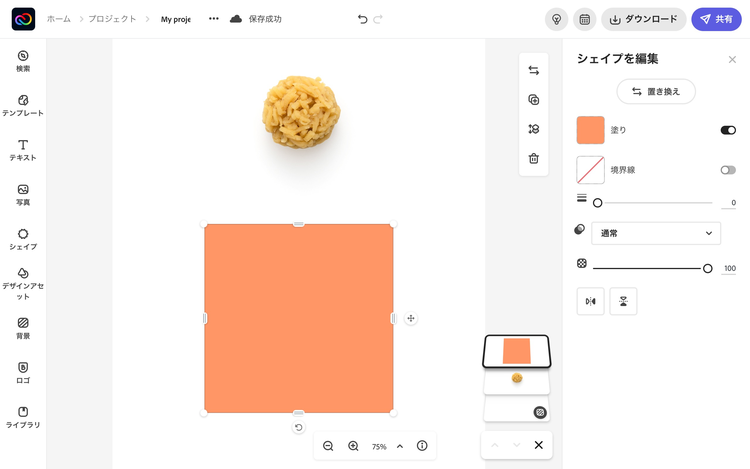Viewport: 750px width, 469px height.
Task: Duplicate the shape with the copy icon
Action: click(534, 99)
